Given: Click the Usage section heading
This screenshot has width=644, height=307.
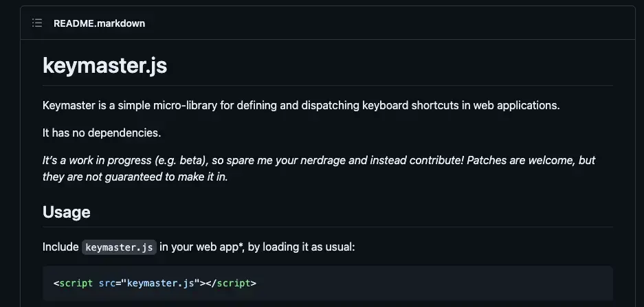Looking at the screenshot, I should (x=66, y=212).
